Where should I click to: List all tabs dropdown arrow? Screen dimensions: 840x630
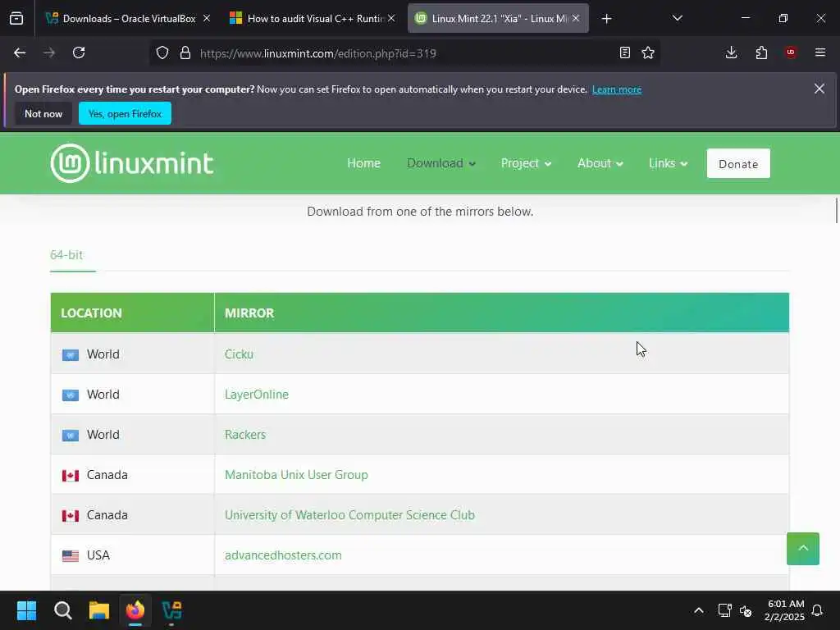[677, 18]
